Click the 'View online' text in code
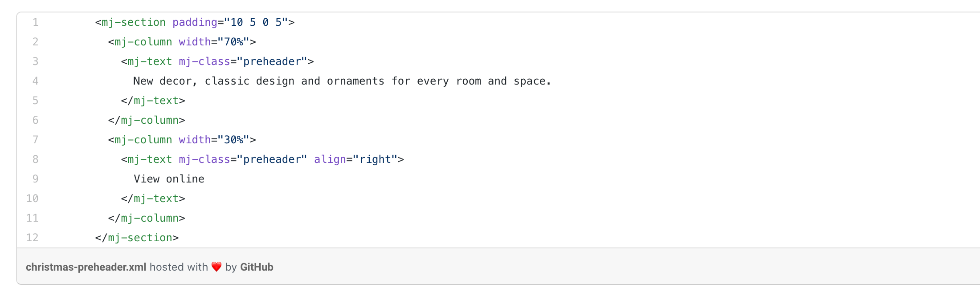Screen dimensions: 980x300 coord(169,179)
